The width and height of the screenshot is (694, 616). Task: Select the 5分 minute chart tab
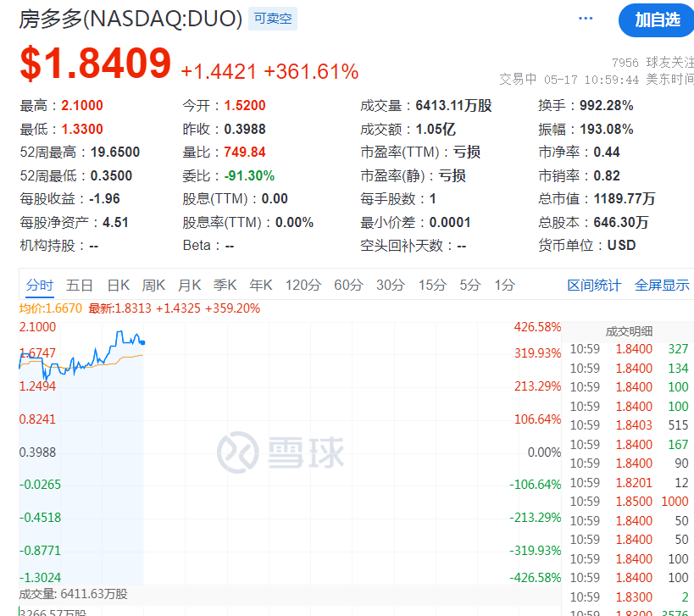coord(469,286)
